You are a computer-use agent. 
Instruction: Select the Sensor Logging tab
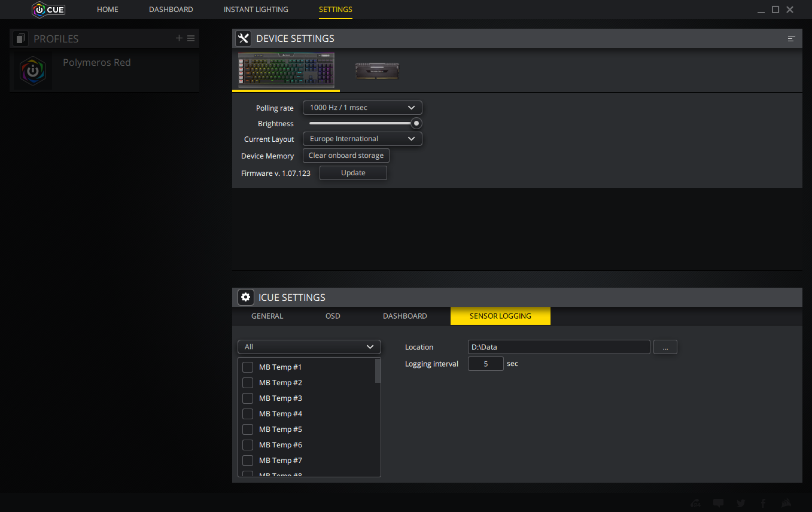click(500, 316)
